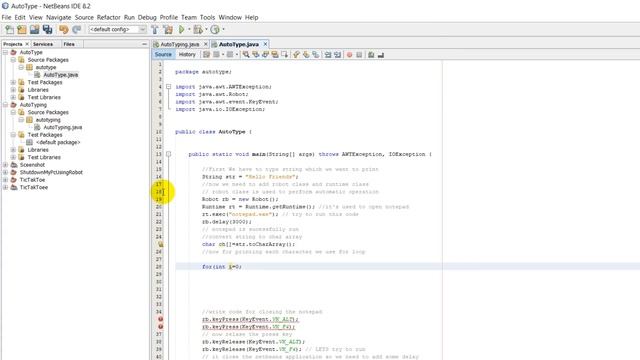Viewport: 640px width, 360px height.
Task: Click the rb.delay(3000); line in the editor
Action: tap(227, 222)
